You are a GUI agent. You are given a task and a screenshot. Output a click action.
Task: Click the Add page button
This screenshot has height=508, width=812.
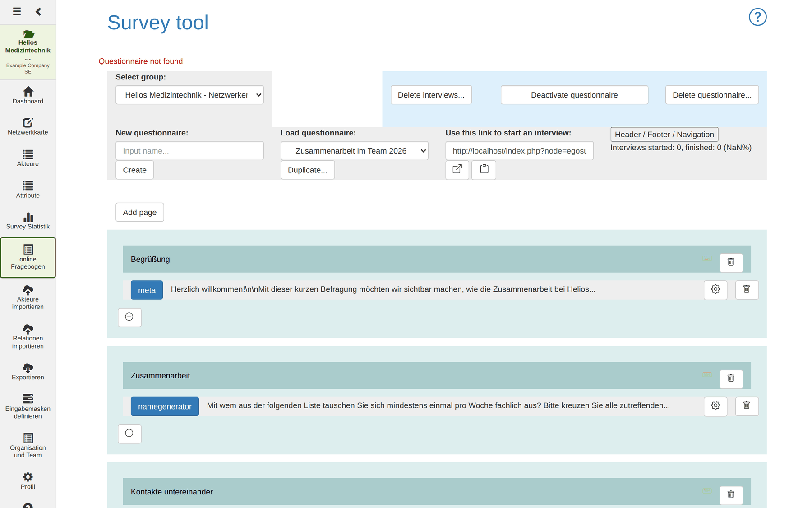click(140, 212)
